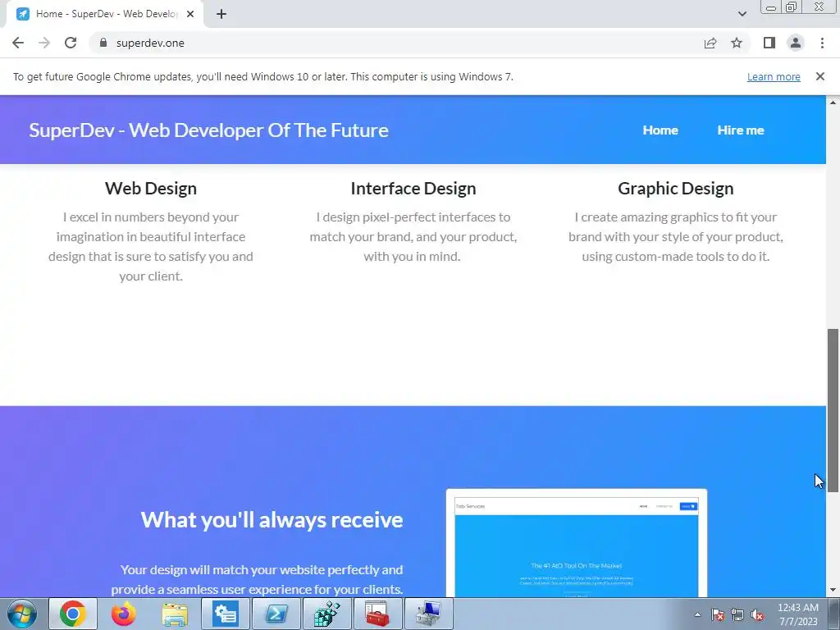
Task: Click the website preview screenshot thumbnail
Action: pos(577,543)
